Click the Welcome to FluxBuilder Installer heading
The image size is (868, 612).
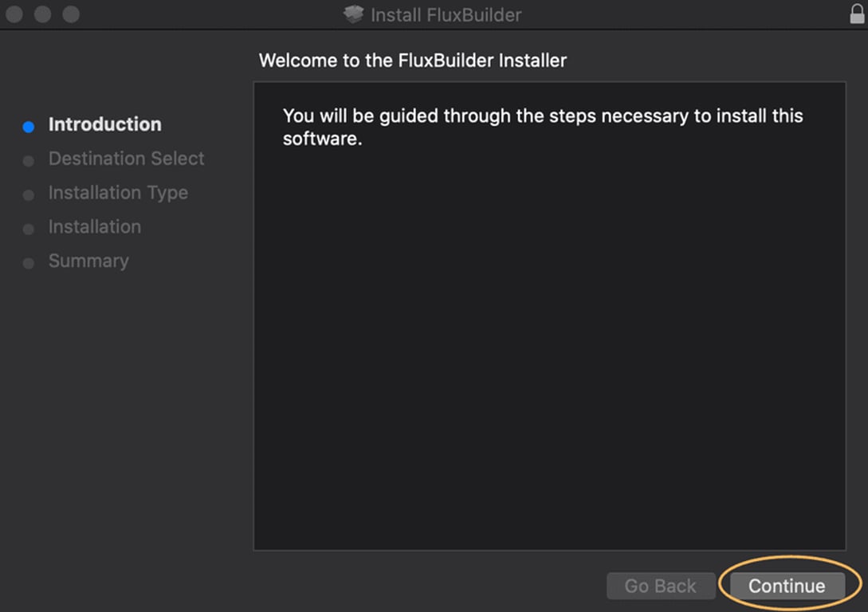[x=412, y=61]
